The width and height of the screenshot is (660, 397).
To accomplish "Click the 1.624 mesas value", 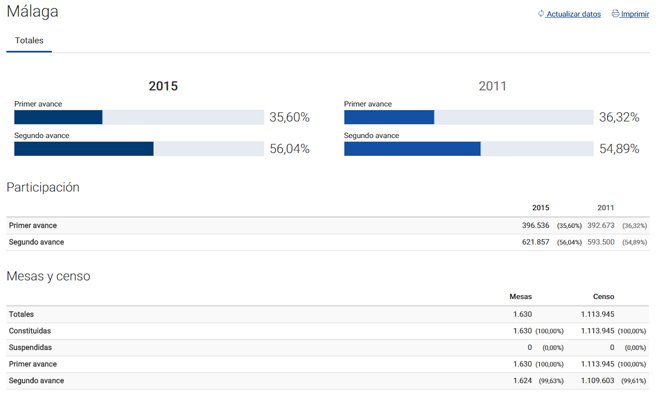I will (522, 381).
